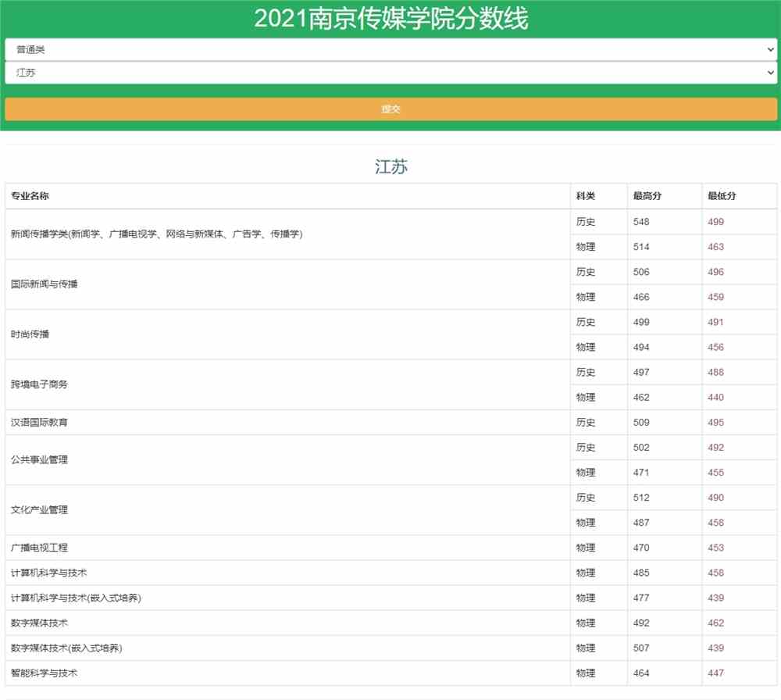Click the 江苏 heading above the table
This screenshot has width=781, height=700.
click(391, 166)
